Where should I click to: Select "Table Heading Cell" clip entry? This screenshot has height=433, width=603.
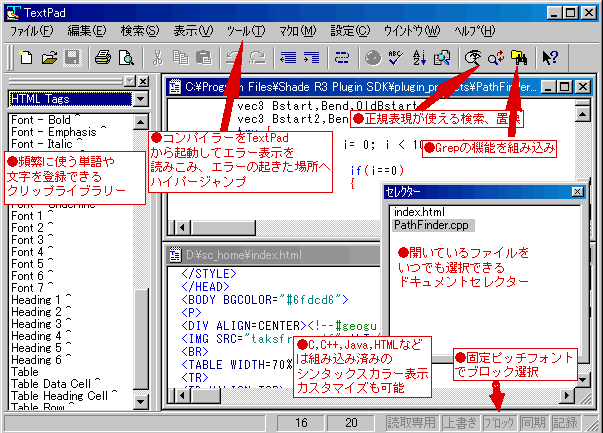pos(64,396)
